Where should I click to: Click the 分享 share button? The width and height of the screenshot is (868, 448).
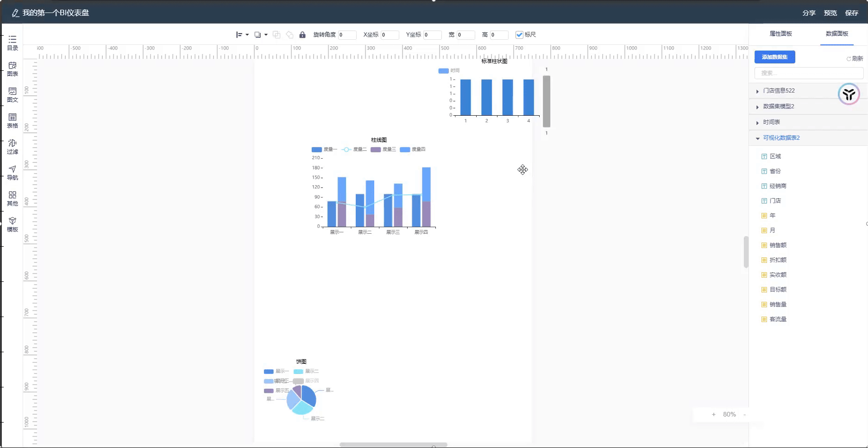click(x=809, y=13)
